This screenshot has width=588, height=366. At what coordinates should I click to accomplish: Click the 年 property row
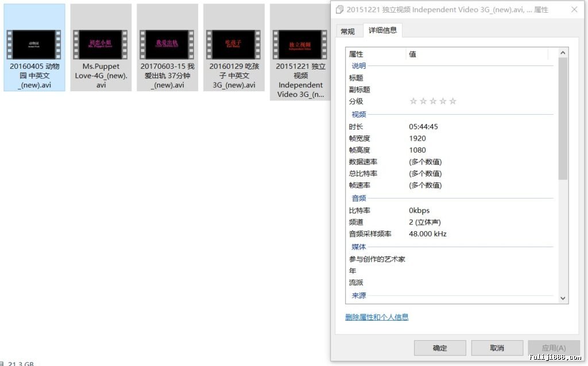[450, 271]
